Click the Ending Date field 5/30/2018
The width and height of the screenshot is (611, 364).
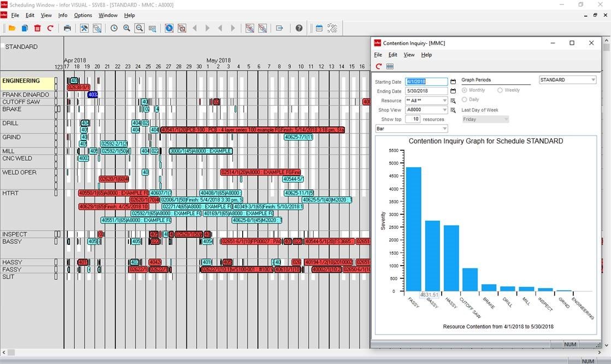pos(426,91)
